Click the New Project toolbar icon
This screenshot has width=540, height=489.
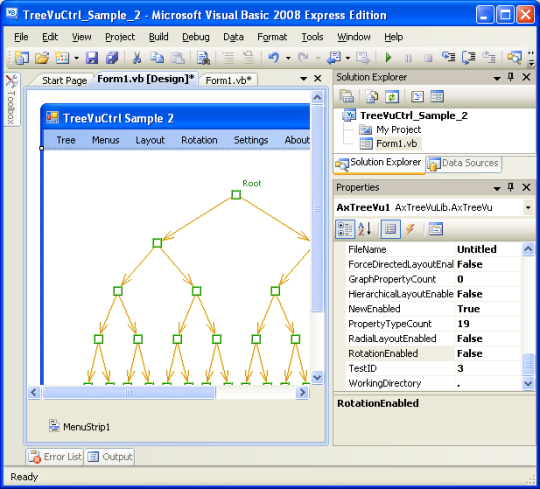pos(22,58)
